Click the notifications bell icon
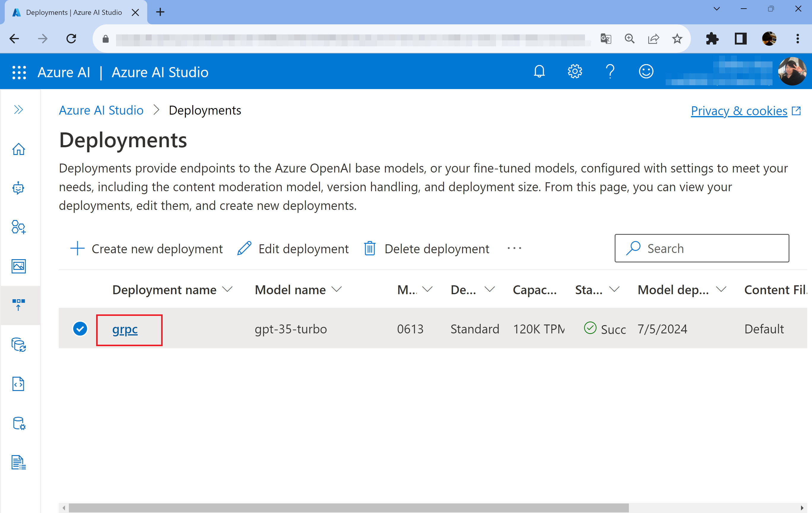The image size is (812, 513). 539,72
